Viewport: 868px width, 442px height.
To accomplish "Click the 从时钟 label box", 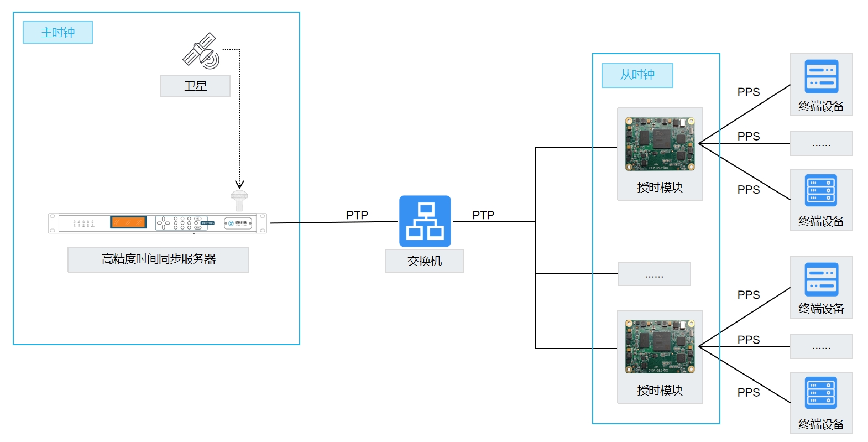I will (x=637, y=75).
